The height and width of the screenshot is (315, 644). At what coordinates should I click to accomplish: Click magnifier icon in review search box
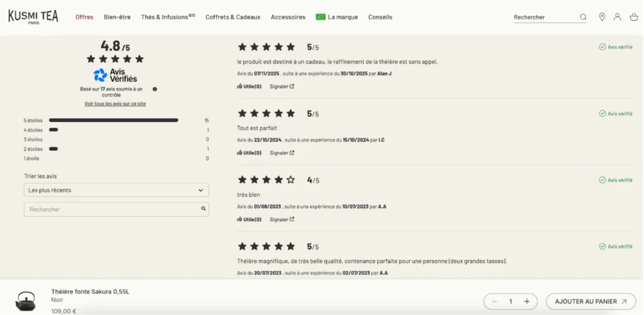[203, 209]
